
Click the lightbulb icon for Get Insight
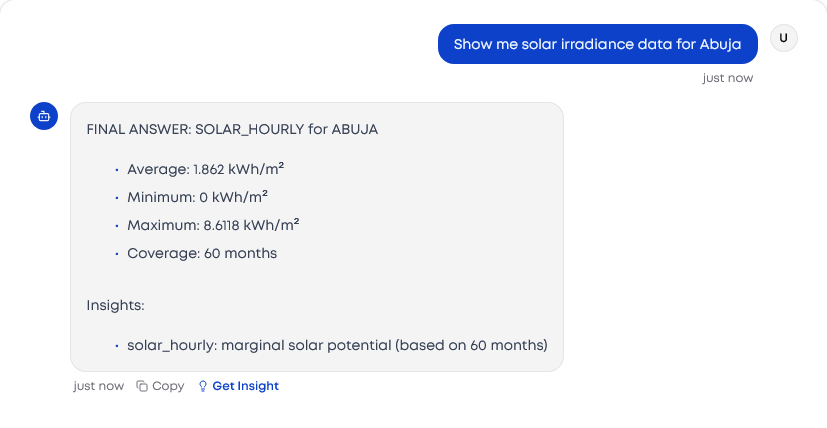(x=203, y=386)
